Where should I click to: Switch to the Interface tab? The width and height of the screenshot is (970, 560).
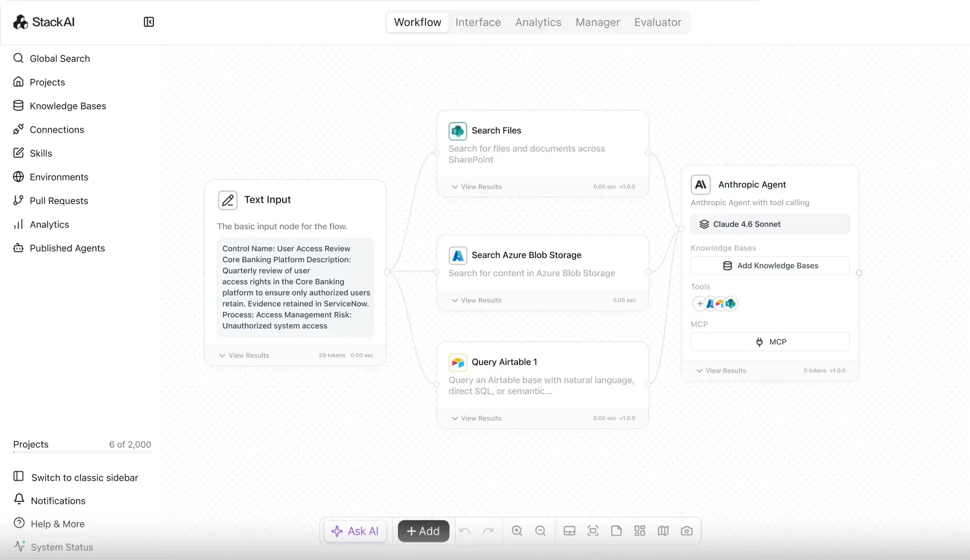[x=478, y=22]
